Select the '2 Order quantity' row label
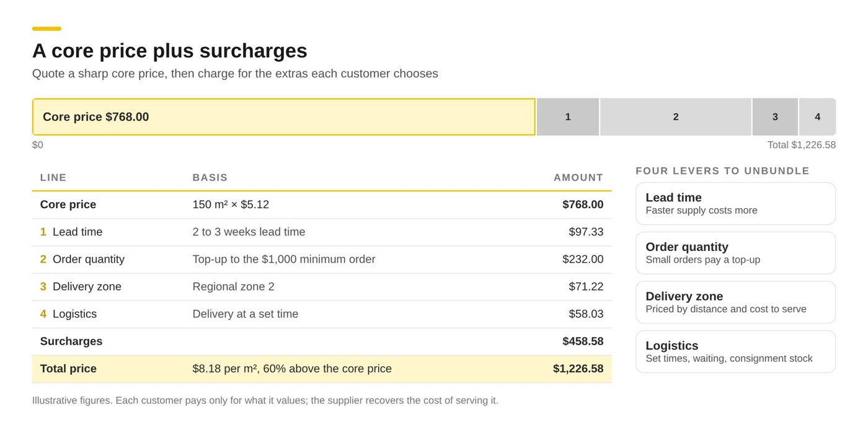This screenshot has height=433, width=868. (82, 259)
